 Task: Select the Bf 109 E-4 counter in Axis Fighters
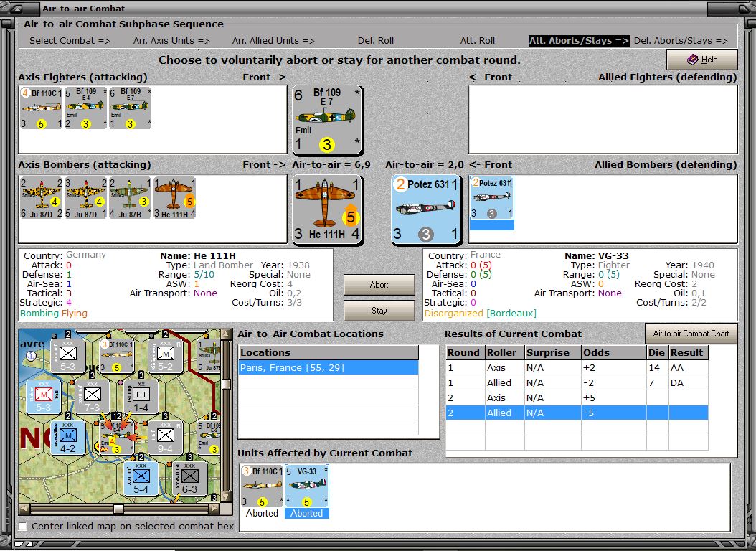pos(85,108)
